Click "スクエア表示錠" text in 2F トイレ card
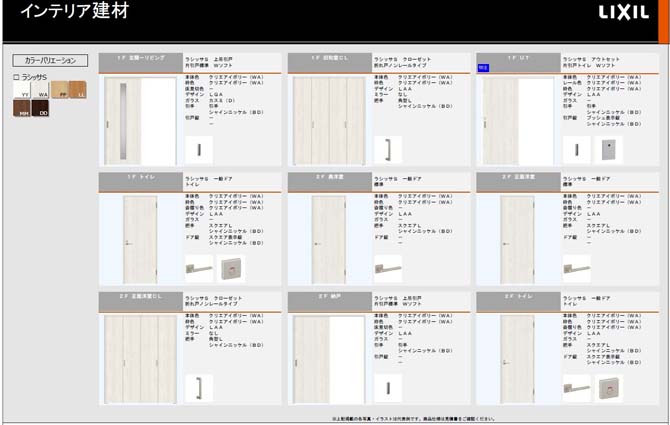The height and width of the screenshot is (425, 670). [x=603, y=357]
